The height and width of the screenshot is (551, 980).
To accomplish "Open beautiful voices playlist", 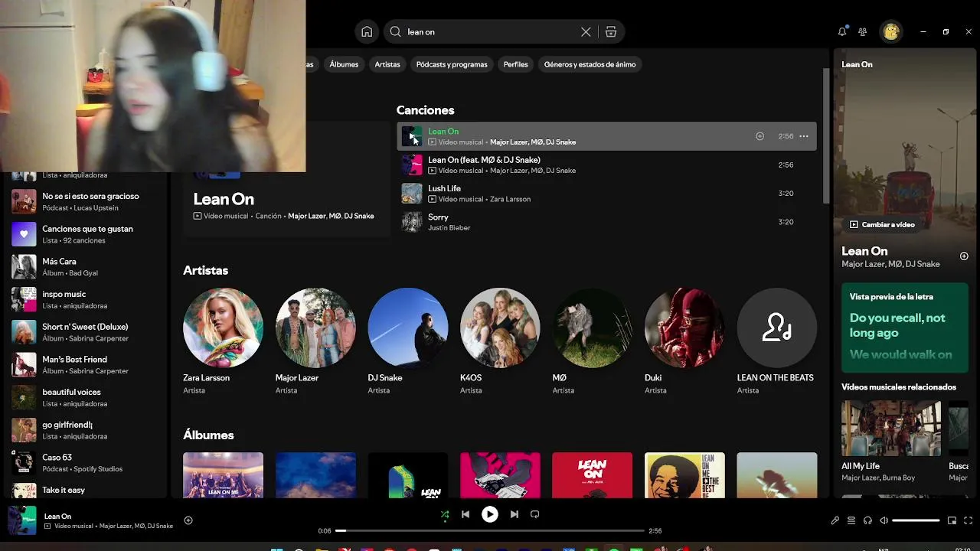I will point(84,397).
